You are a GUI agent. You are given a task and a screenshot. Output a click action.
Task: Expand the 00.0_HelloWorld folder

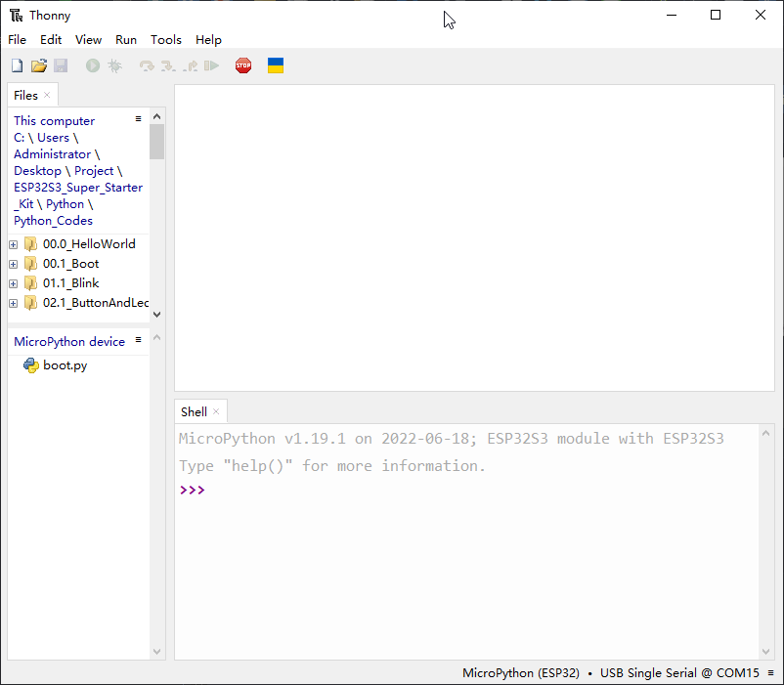14,245
